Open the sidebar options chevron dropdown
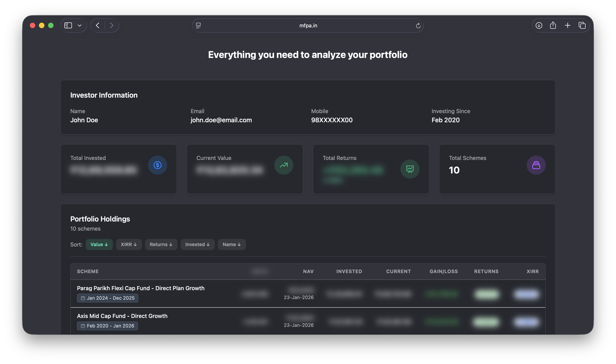The image size is (616, 364). (79, 25)
